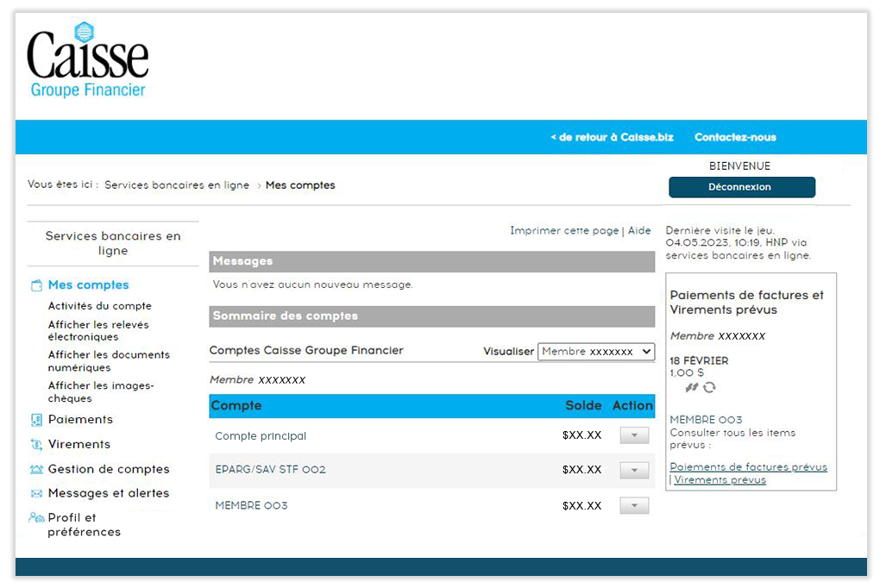Click the Gestion de comptes icon
The height and width of the screenshot is (588, 880).
(x=36, y=469)
